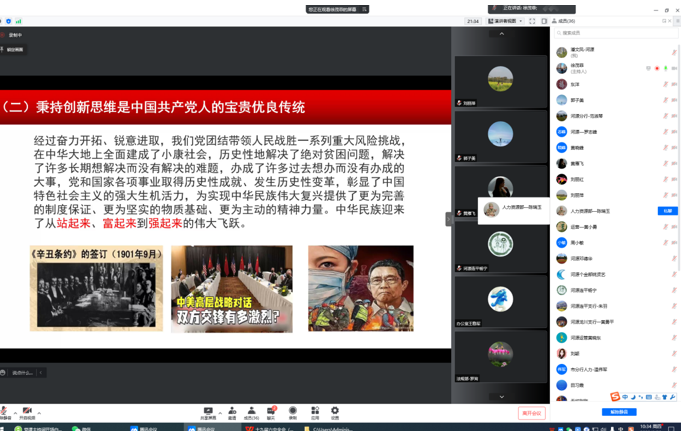
Task: Open the share screen option in toolbar
Action: tap(208, 411)
